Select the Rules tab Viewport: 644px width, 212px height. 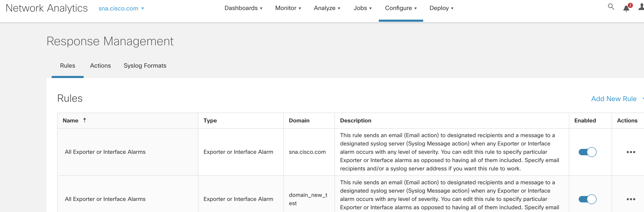[67, 65]
